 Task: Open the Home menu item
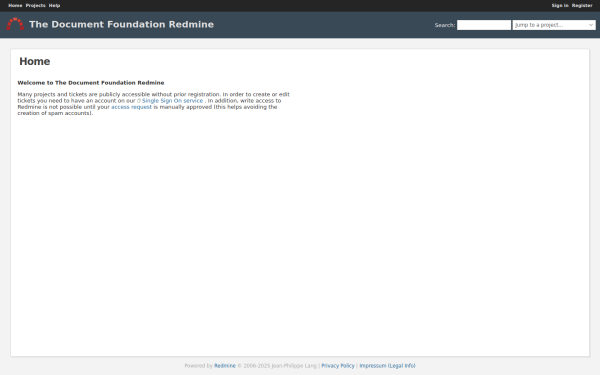point(15,5)
